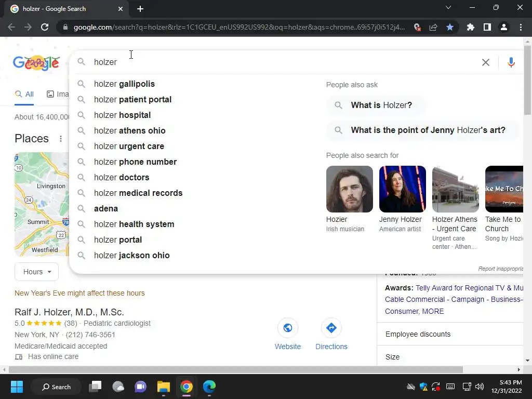Choose suggestion holzer jackson ohio
The width and height of the screenshot is (532, 399).
(x=131, y=256)
